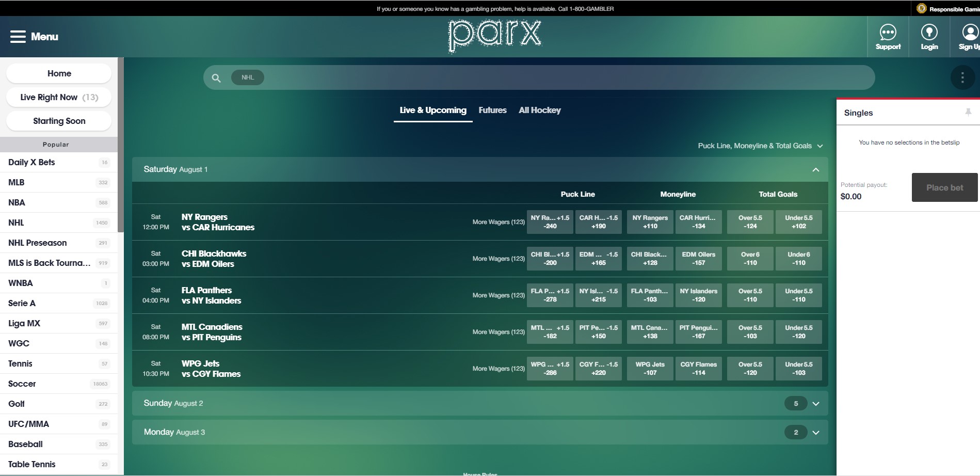Open Starting Soon list
The image size is (980, 476).
point(59,121)
